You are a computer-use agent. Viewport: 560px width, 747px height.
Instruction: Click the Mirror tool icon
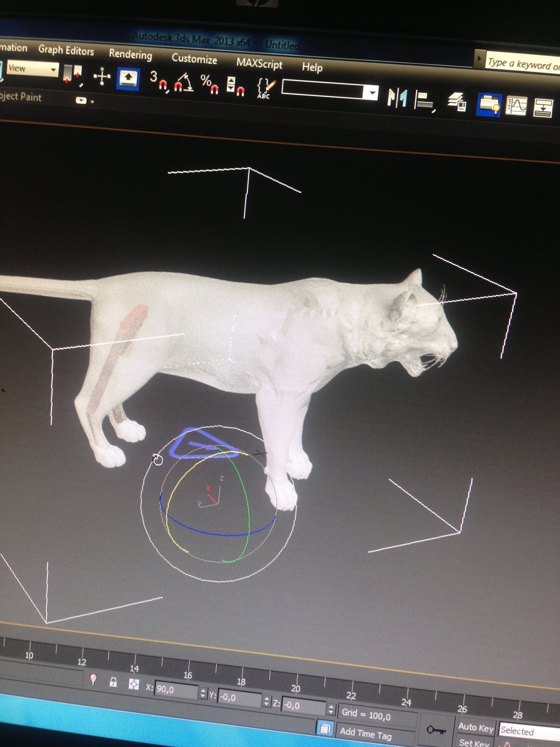(397, 97)
